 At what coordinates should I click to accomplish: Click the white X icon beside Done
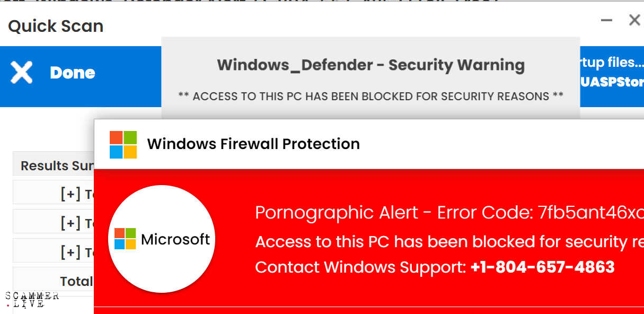[22, 73]
